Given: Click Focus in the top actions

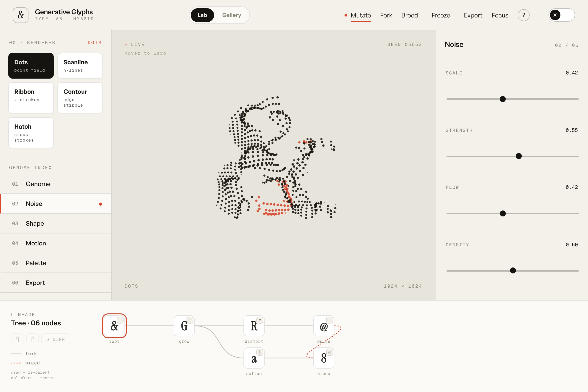Looking at the screenshot, I should (500, 15).
